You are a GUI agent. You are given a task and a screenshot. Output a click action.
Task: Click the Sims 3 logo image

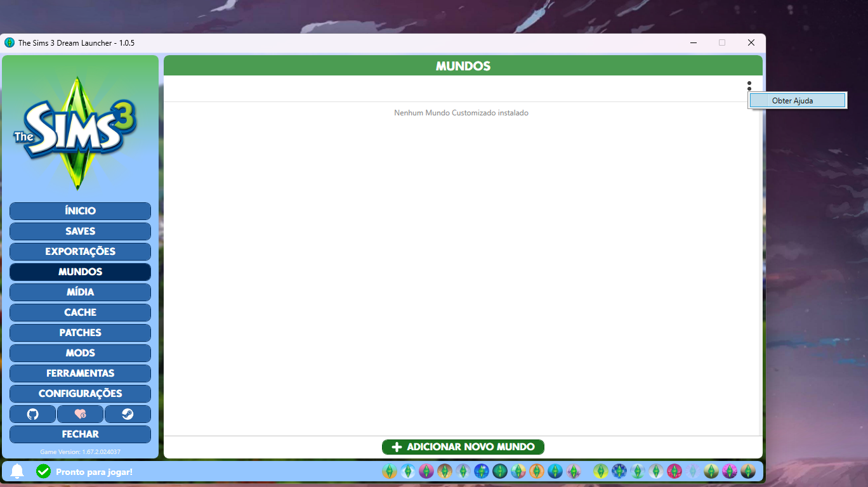[x=76, y=133]
